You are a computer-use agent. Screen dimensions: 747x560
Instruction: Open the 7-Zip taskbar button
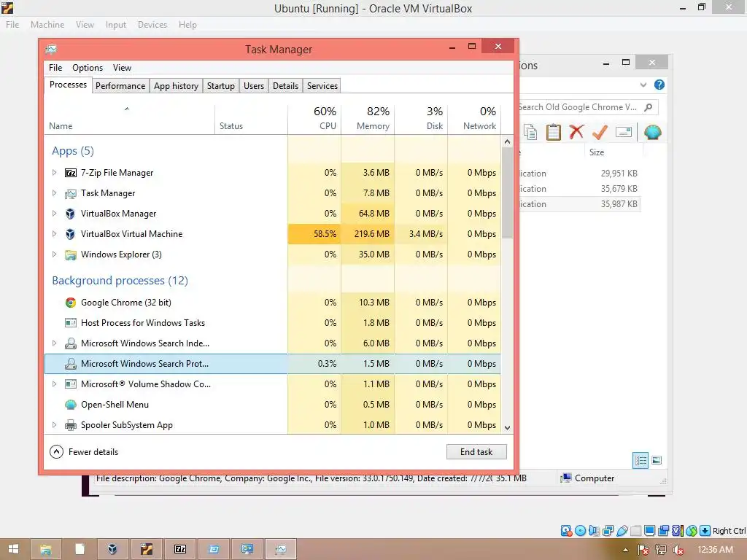[180, 550]
